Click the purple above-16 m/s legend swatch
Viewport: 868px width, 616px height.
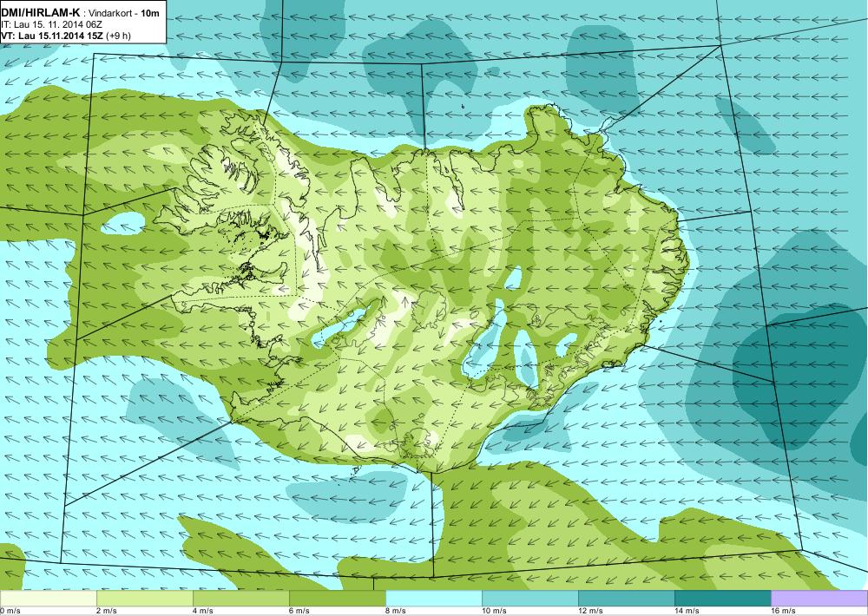[819, 599]
